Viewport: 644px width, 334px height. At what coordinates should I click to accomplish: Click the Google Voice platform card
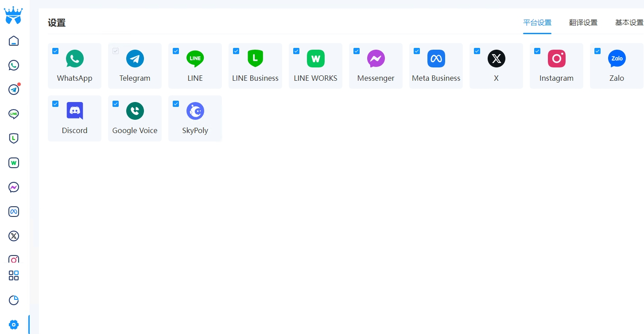tap(135, 118)
